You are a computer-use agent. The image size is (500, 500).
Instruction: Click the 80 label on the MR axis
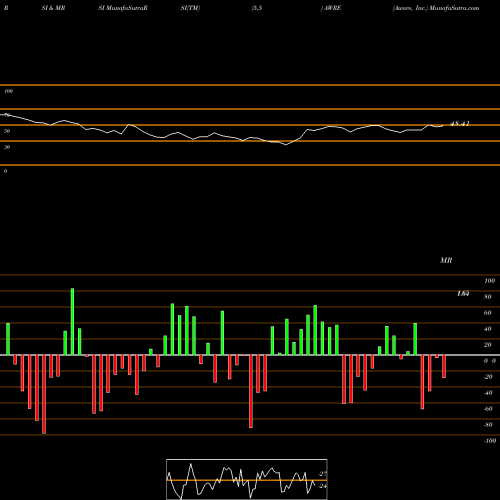click(x=488, y=297)
